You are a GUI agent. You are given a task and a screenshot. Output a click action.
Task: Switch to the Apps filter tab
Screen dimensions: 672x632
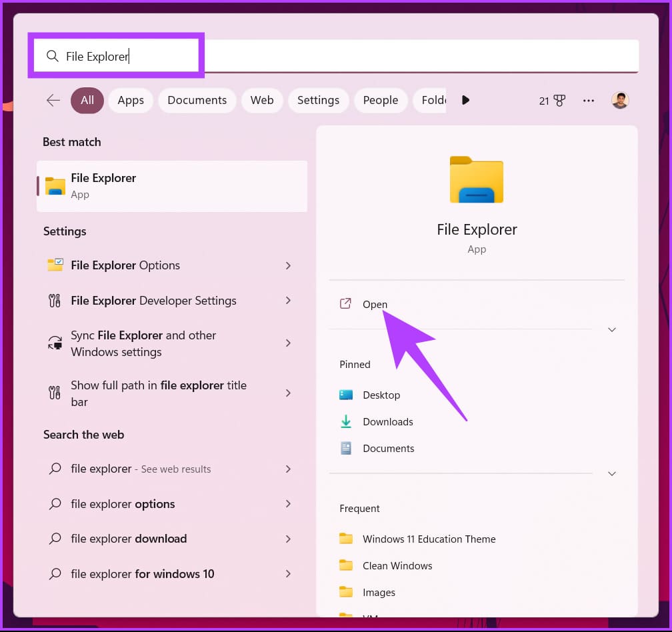point(131,100)
